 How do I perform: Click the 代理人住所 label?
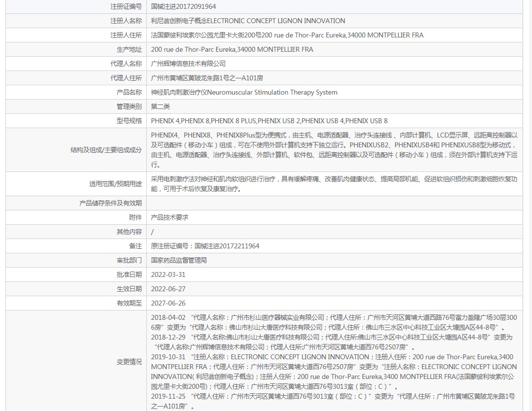coord(126,78)
